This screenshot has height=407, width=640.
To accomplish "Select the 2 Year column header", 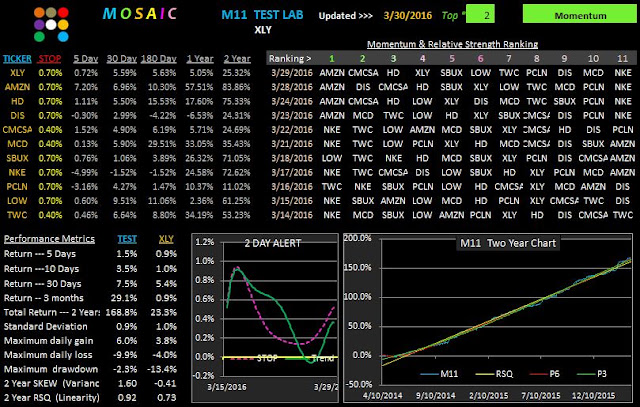I will tap(237, 59).
